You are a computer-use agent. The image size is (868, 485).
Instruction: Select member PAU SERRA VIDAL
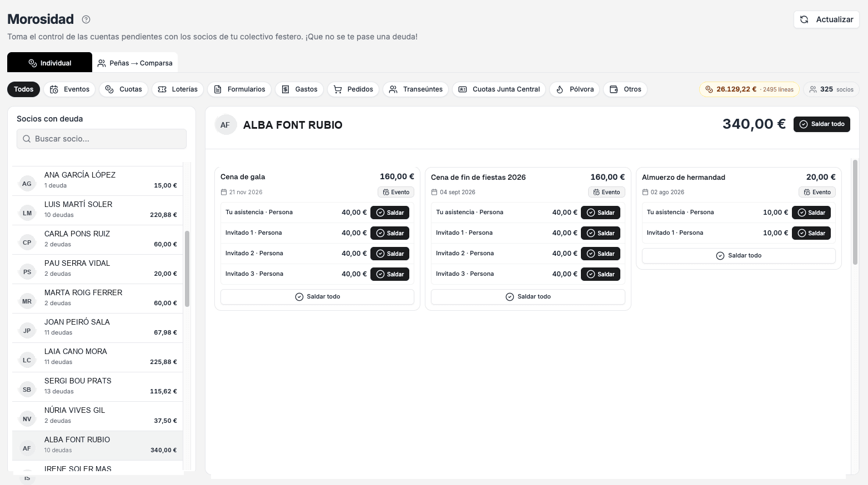click(97, 269)
